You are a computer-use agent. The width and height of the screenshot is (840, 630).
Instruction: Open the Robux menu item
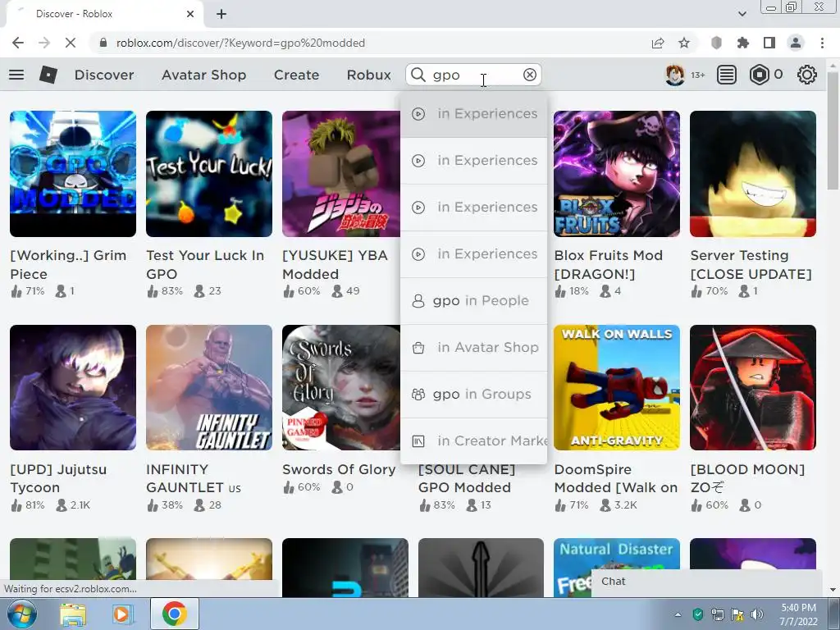pyautogui.click(x=368, y=75)
